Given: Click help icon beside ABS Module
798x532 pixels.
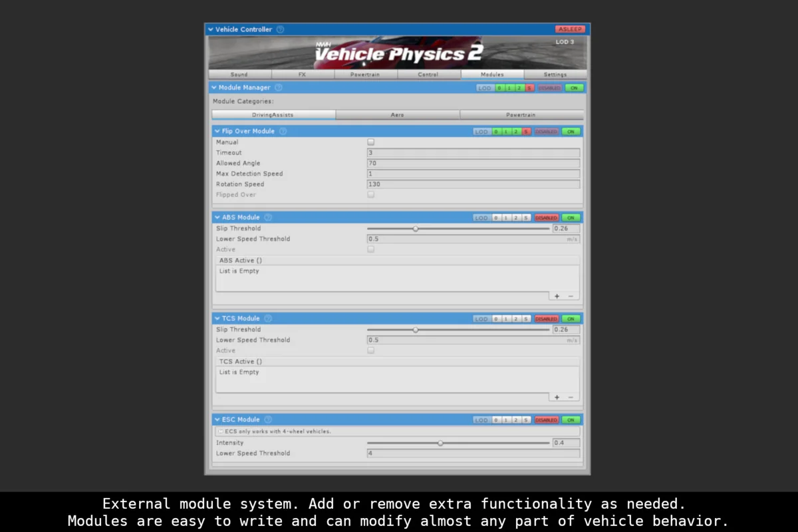Looking at the screenshot, I should pyautogui.click(x=267, y=217).
